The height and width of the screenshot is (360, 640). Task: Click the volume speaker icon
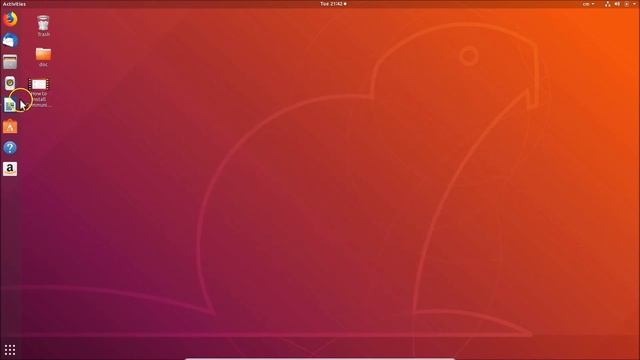click(617, 4)
